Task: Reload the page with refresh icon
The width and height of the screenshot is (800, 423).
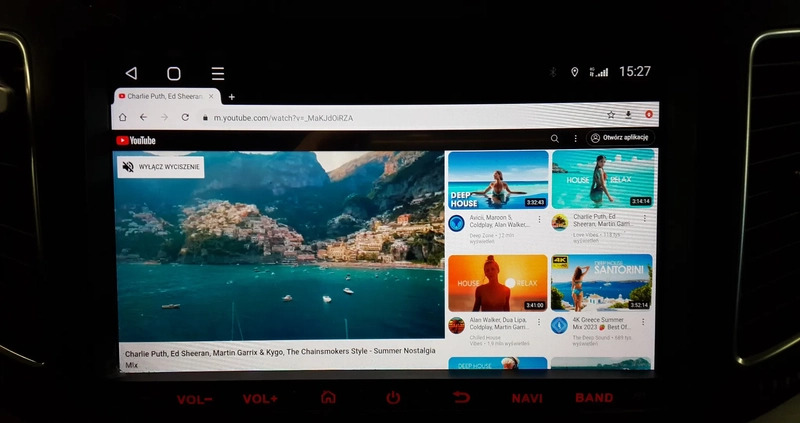Action: [x=185, y=117]
